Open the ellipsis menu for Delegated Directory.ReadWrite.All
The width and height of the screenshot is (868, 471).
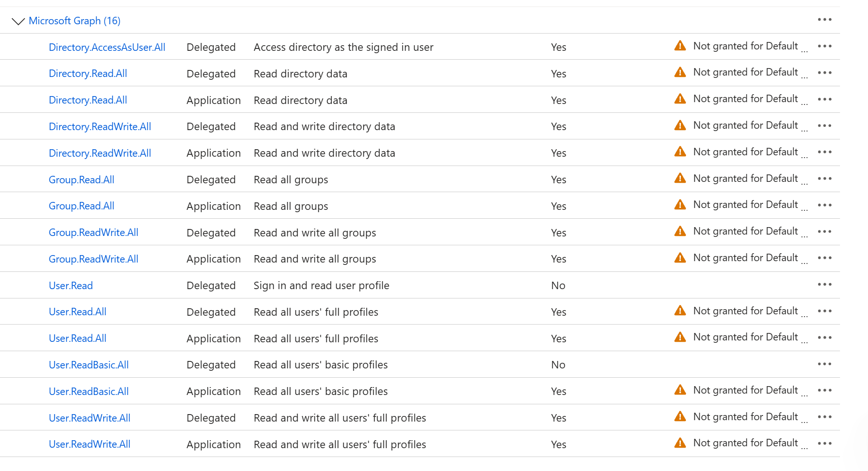tap(825, 125)
